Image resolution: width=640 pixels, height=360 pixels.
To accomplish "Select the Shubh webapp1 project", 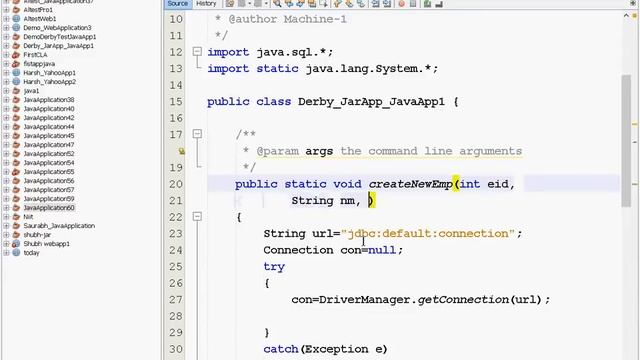I will [46, 244].
